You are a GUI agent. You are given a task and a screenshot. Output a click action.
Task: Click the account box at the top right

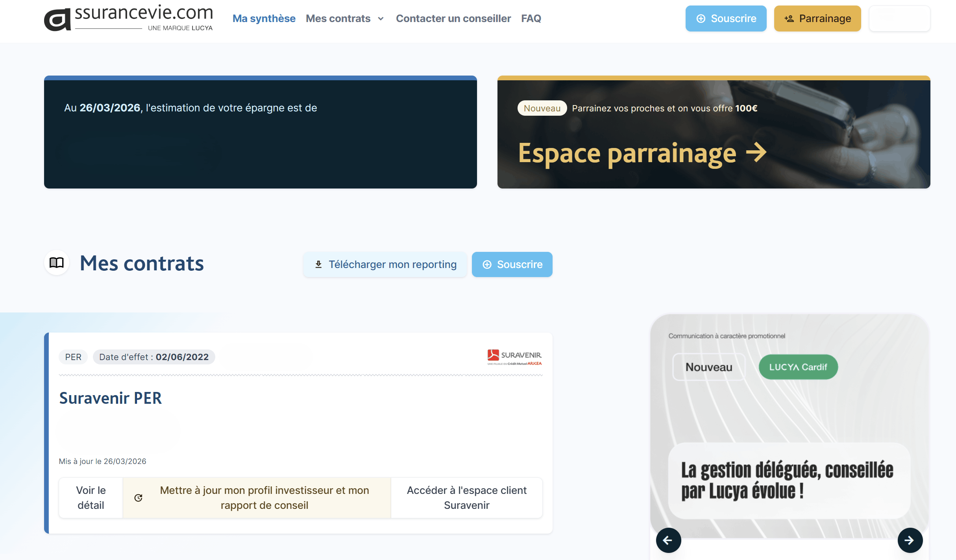coord(899,18)
